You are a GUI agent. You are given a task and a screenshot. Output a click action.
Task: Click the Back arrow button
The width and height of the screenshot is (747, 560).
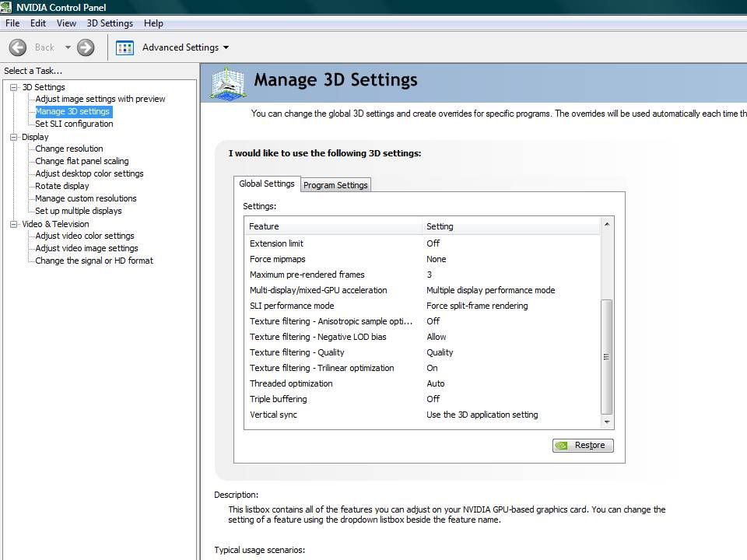(x=18, y=47)
